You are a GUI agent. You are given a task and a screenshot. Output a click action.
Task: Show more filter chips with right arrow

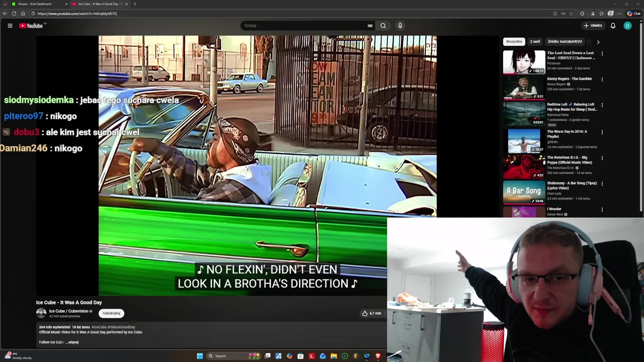pyautogui.click(x=598, y=42)
